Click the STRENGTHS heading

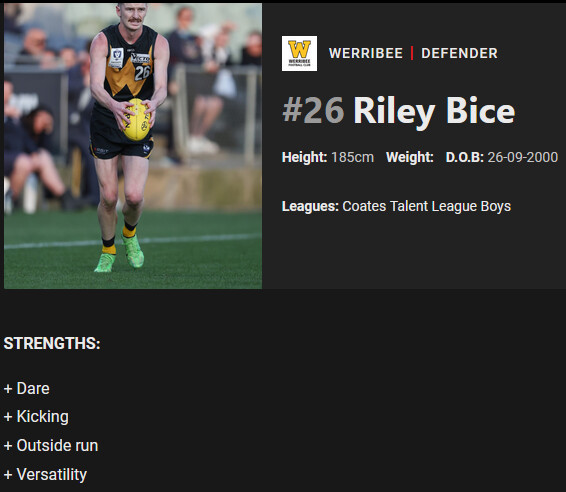pos(52,343)
